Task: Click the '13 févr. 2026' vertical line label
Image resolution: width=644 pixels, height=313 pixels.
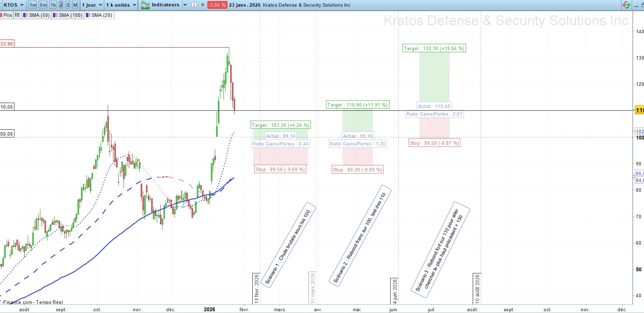Action: pos(257,288)
